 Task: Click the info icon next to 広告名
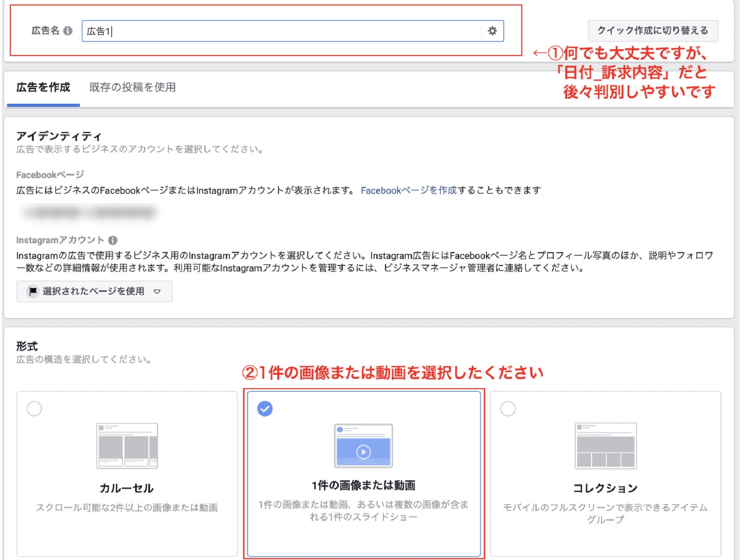pyautogui.click(x=68, y=31)
